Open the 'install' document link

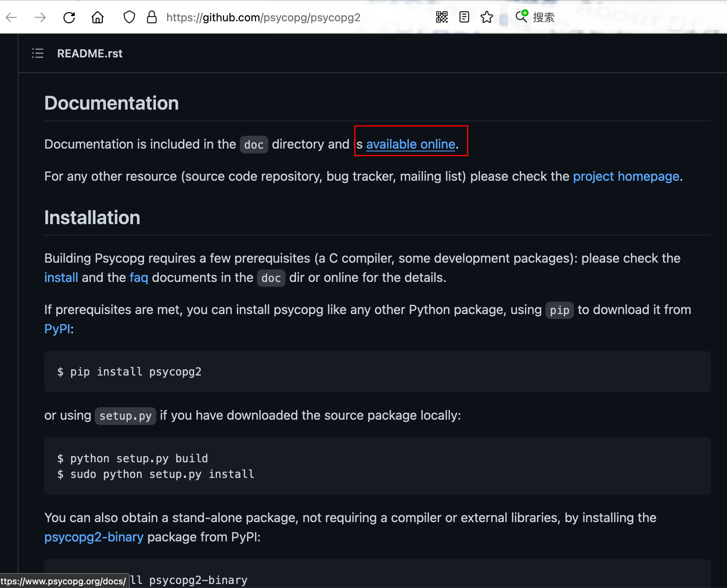(x=61, y=278)
